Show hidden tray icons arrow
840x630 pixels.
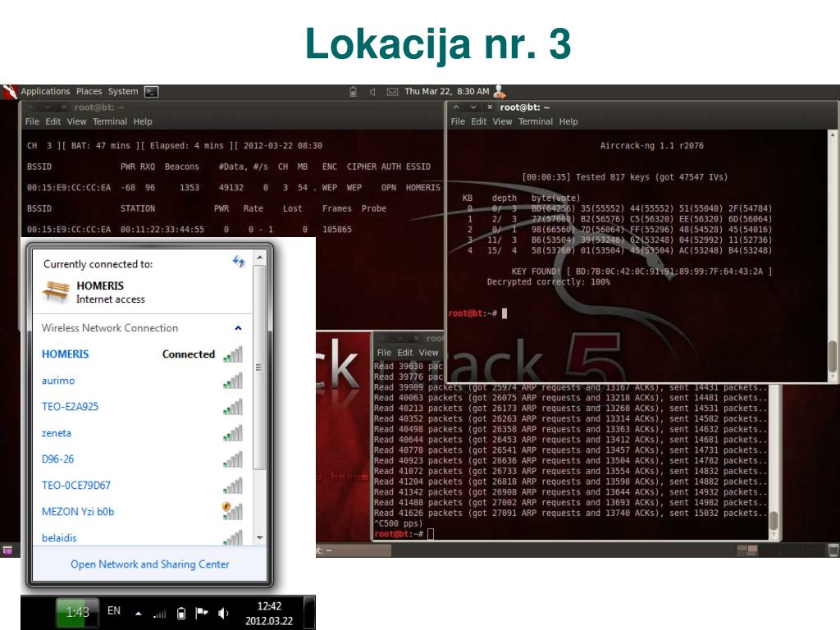(138, 613)
